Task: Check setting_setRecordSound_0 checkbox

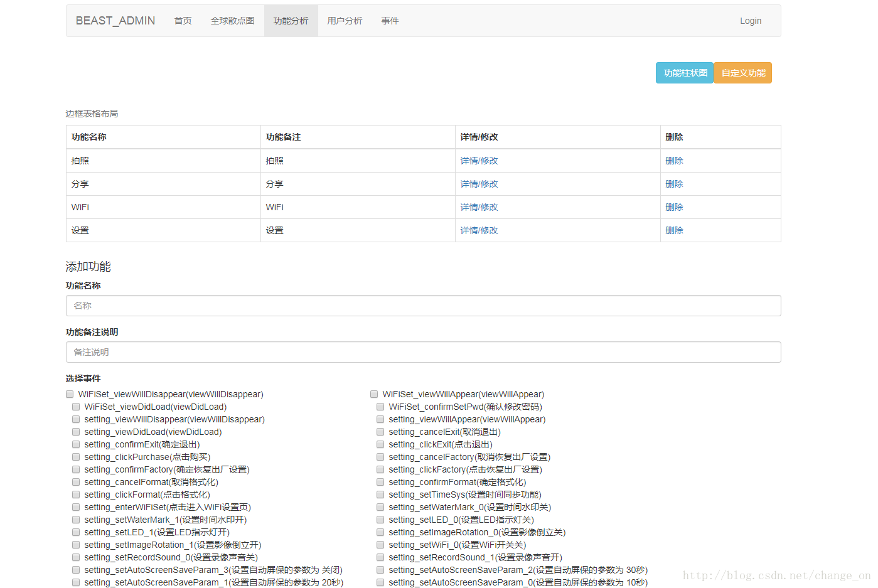Action: 76,557
